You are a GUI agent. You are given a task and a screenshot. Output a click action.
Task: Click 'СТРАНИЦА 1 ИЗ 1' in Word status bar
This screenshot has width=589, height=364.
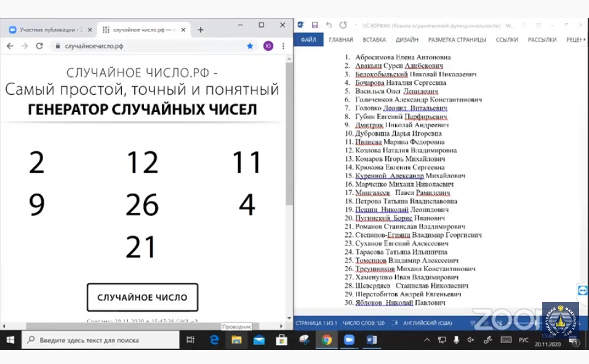pyautogui.click(x=316, y=323)
